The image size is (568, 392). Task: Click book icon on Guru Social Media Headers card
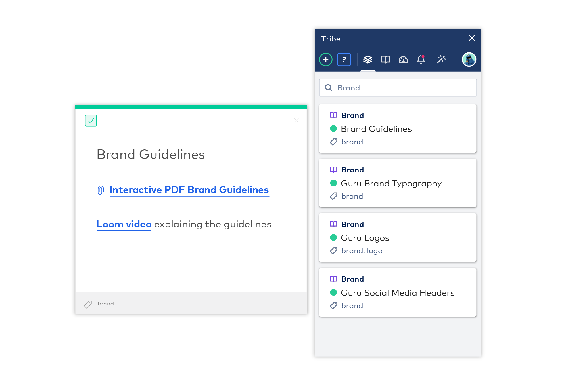pyautogui.click(x=333, y=279)
